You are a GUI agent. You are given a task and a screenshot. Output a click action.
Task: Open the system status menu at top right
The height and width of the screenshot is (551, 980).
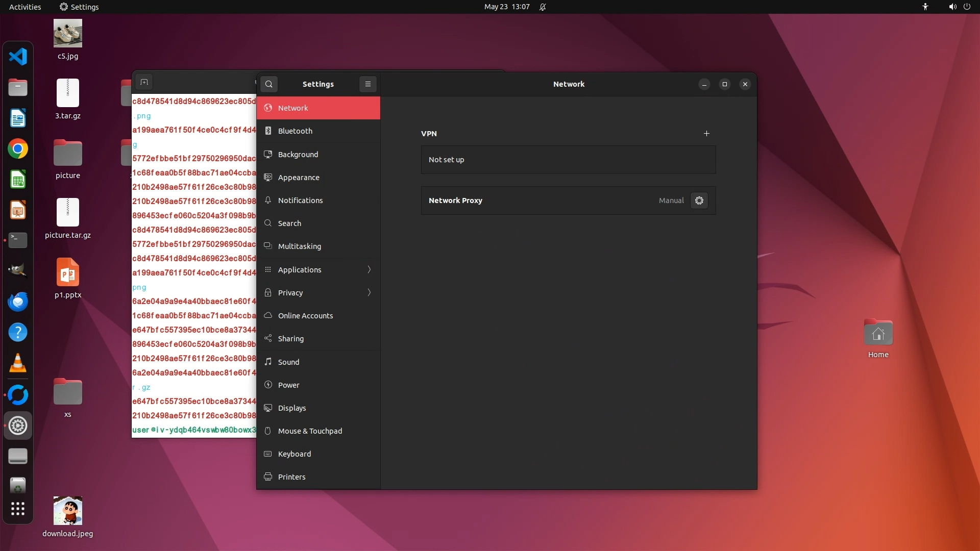tap(959, 7)
